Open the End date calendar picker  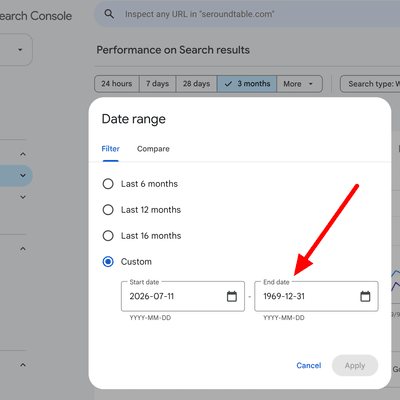365,296
